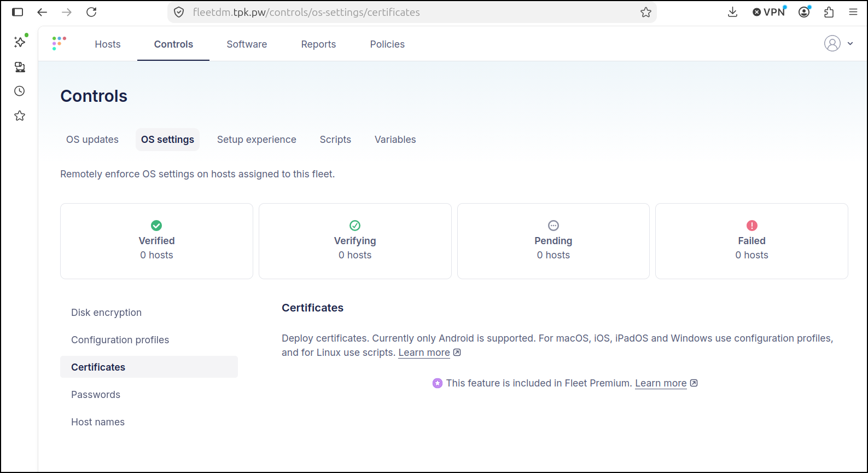Click the browser address bar URL
Screen dimensions: 868x473
(306, 12)
